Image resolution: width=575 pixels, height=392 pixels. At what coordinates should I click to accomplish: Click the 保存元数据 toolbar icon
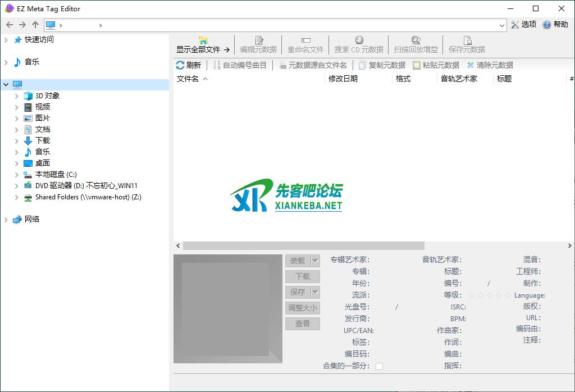467,40
